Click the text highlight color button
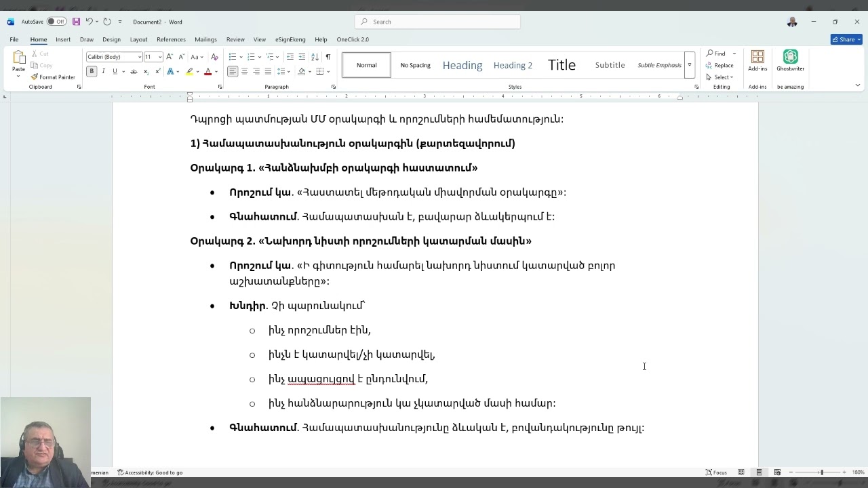The height and width of the screenshot is (488, 868). (190, 71)
